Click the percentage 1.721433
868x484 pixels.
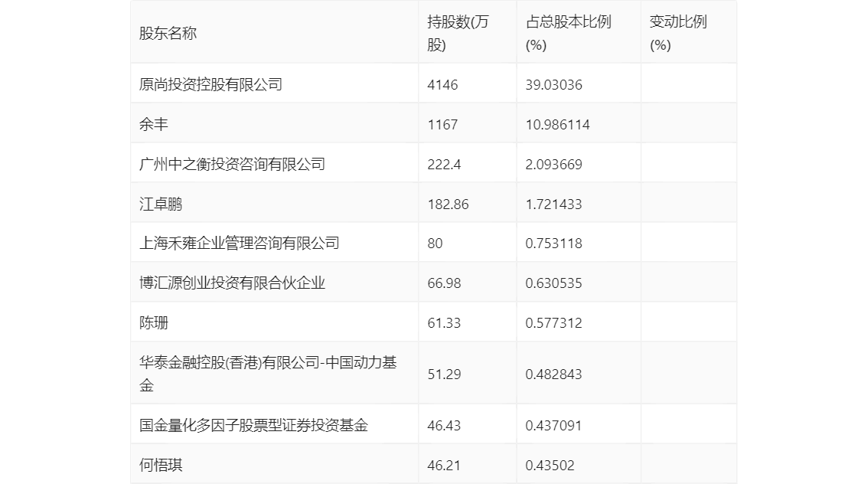tap(553, 204)
